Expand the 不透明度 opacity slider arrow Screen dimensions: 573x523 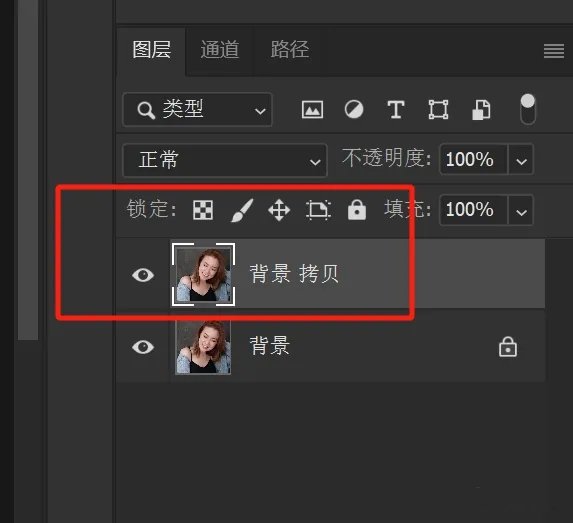(521, 160)
